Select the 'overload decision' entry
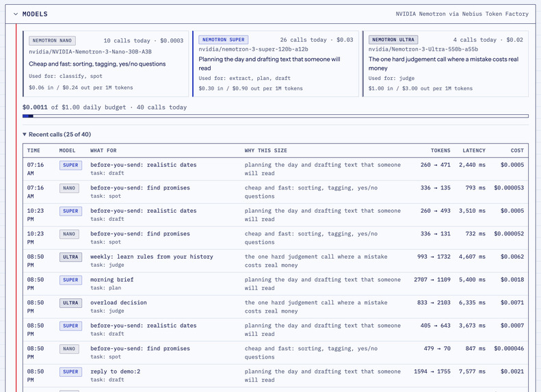The height and width of the screenshot is (392, 541). point(118,302)
